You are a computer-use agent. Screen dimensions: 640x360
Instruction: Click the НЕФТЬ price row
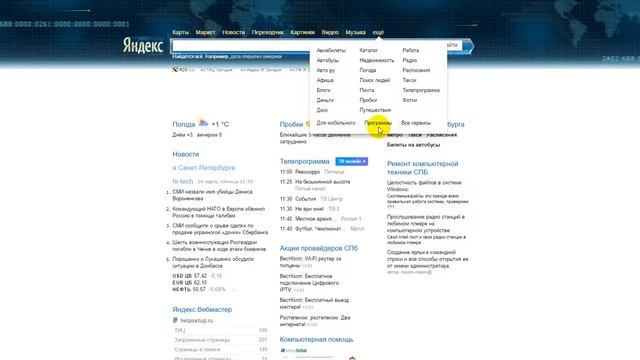click(x=199, y=289)
